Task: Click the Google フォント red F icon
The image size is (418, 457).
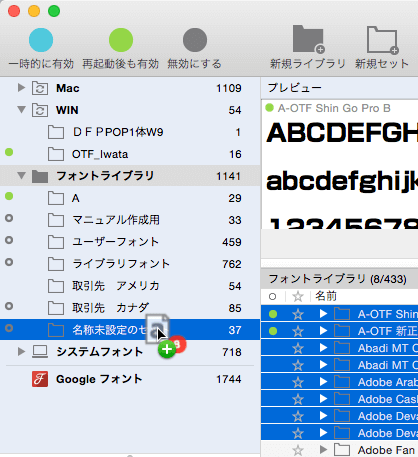Action: point(40,379)
